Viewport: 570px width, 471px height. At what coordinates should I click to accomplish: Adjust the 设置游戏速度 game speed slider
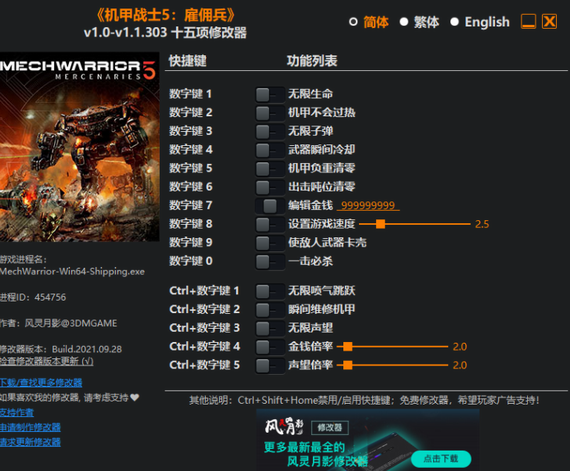pos(414,224)
